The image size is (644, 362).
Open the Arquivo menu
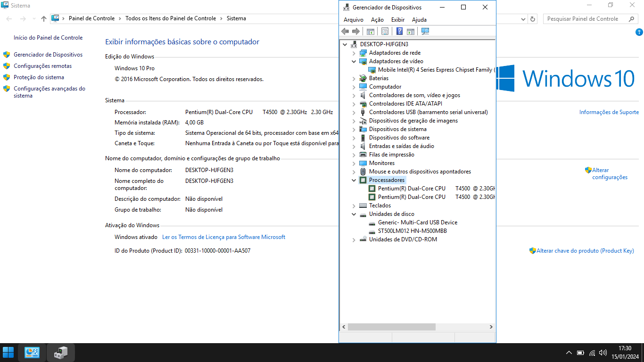pos(354,20)
